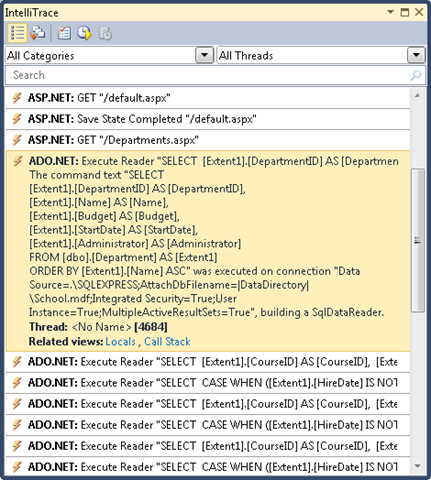Click lightning icon beside GET "/default.aspx" event

[17, 98]
